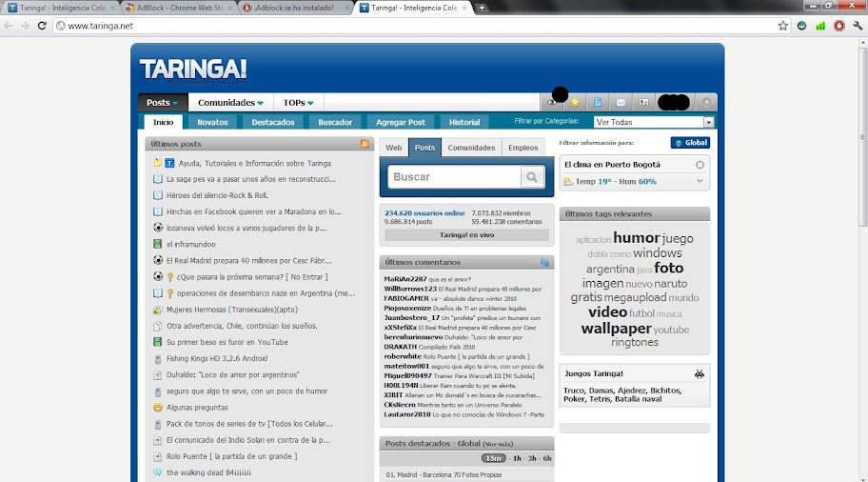This screenshot has width=868, height=482.
Task: Open the Batalla naval game link
Action: click(x=638, y=399)
